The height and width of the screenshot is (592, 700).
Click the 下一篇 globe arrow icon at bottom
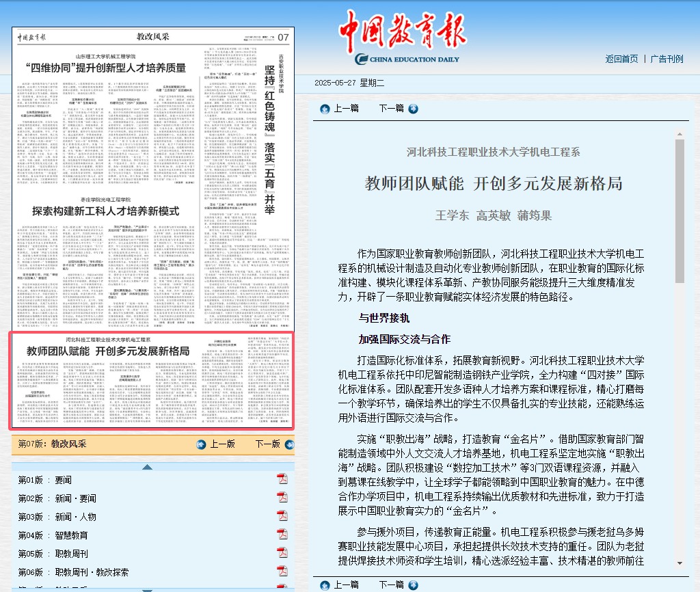pyautogui.click(x=413, y=585)
